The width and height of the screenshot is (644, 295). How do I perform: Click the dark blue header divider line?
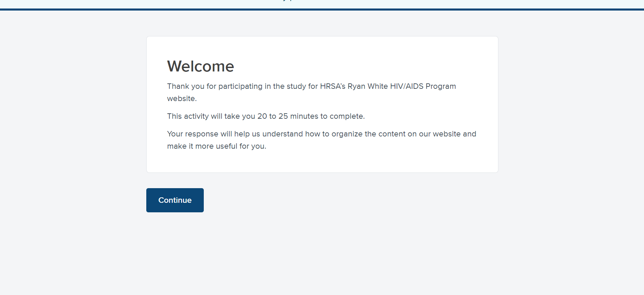click(322, 10)
